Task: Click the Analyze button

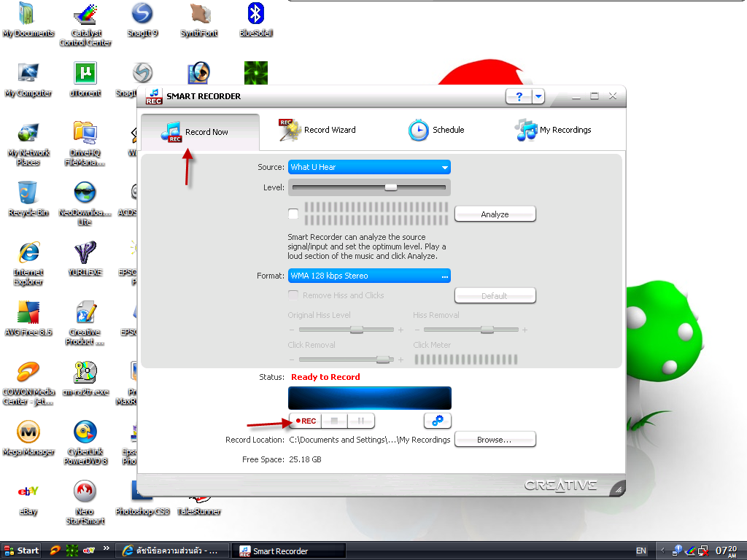Action: pos(495,214)
